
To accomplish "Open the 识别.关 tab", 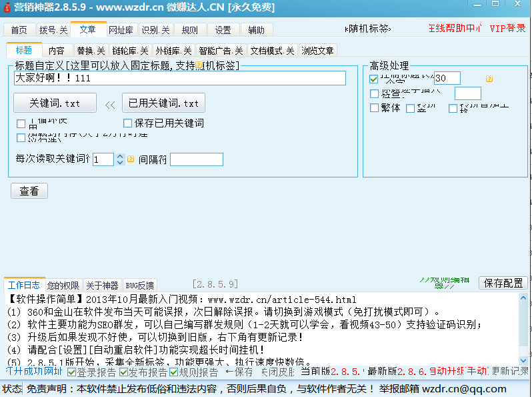I will (155, 30).
